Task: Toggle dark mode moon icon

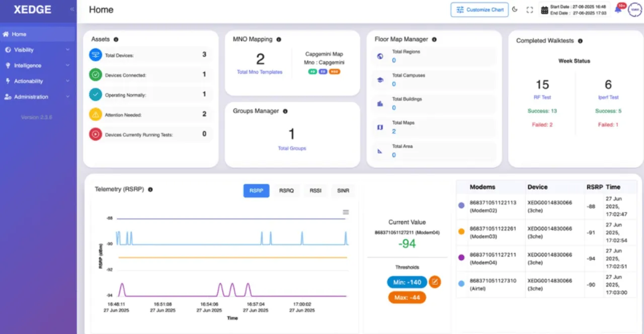Action: pos(515,10)
